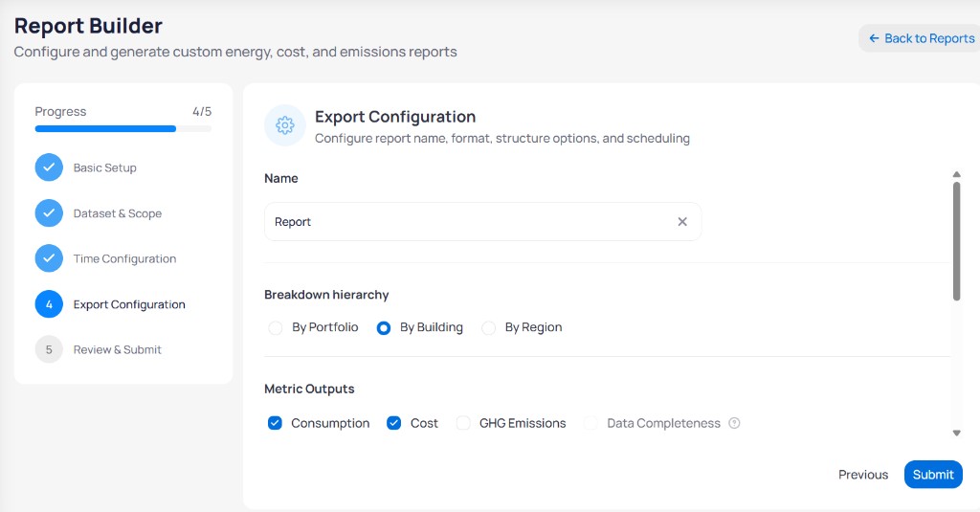Click the Breakdown hierarchy label
980x512 pixels.
(326, 295)
